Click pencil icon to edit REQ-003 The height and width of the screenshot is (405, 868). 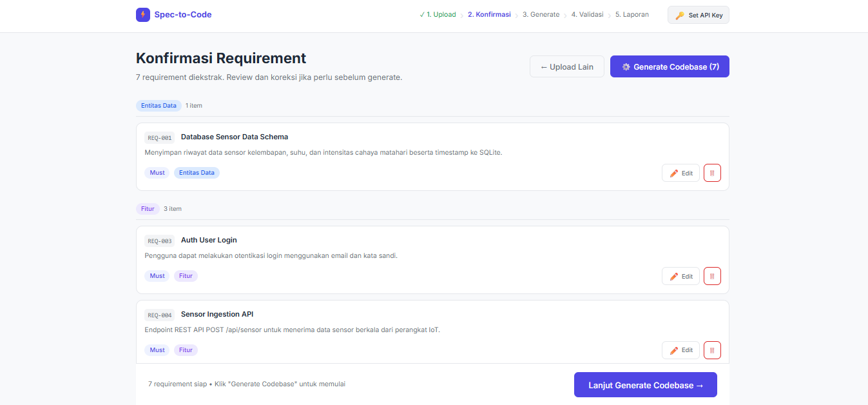pyautogui.click(x=674, y=276)
